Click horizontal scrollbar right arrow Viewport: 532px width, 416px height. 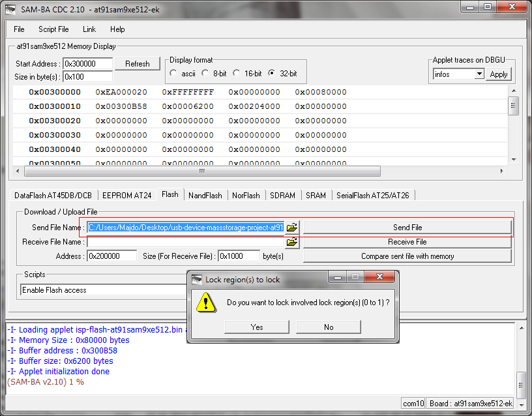501,171
